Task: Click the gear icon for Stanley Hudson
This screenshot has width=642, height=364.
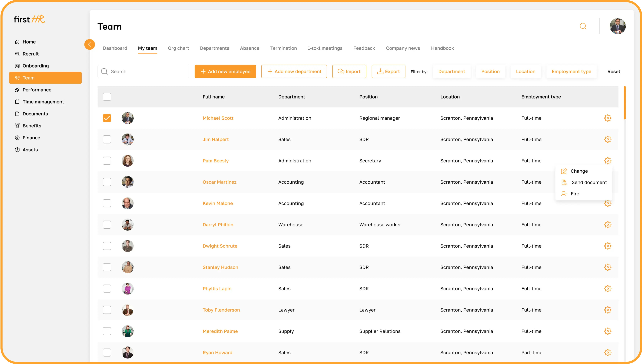Action: [607, 267]
